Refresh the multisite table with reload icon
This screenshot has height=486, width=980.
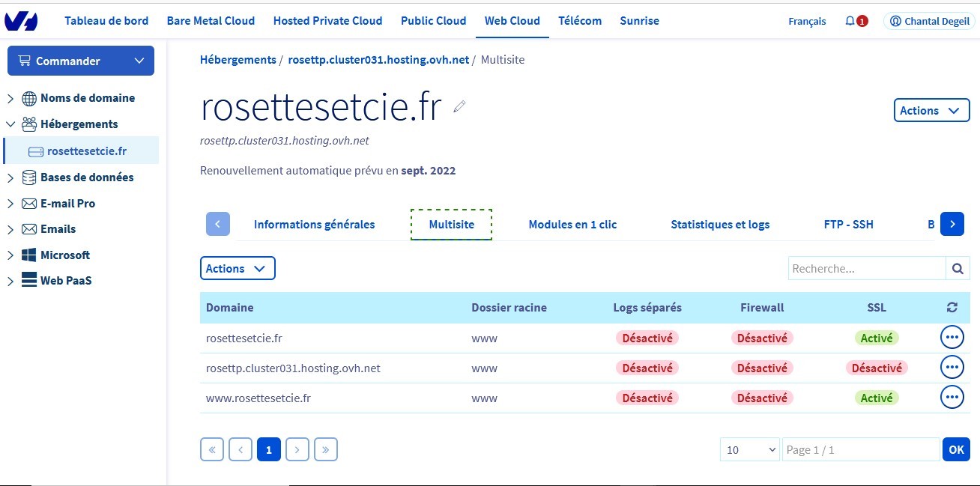(x=952, y=308)
